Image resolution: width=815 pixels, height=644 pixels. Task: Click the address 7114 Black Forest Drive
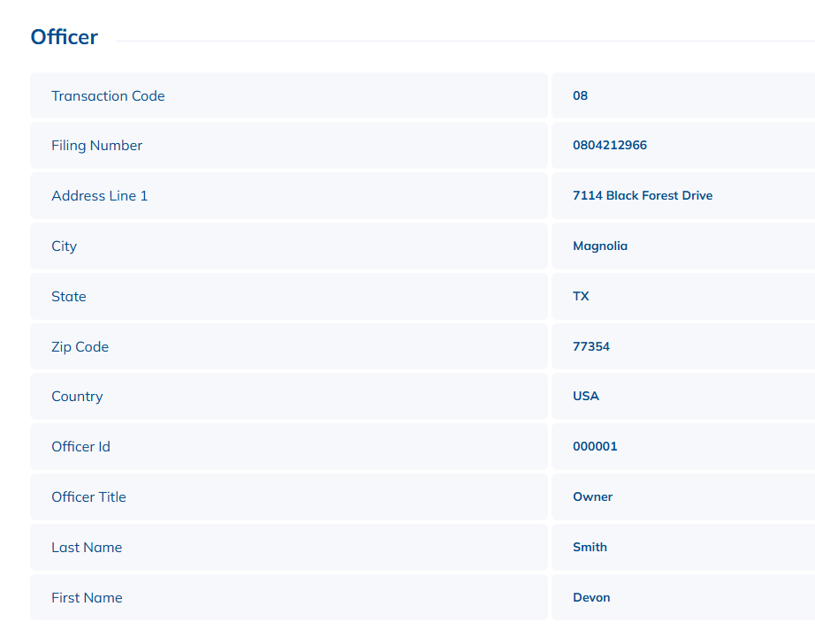pos(642,196)
